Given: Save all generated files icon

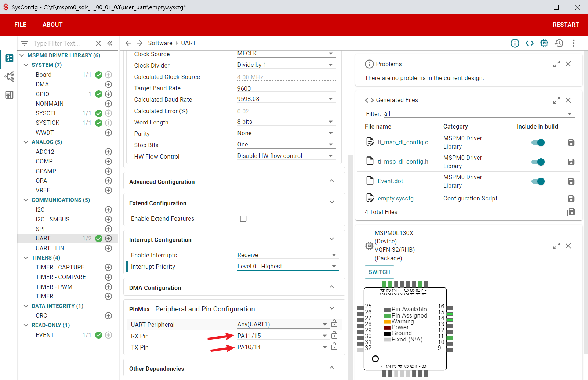Looking at the screenshot, I should click(x=571, y=212).
